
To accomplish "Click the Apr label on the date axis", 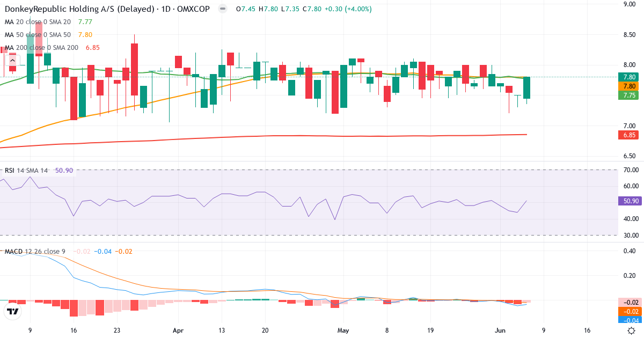I will (x=178, y=330).
